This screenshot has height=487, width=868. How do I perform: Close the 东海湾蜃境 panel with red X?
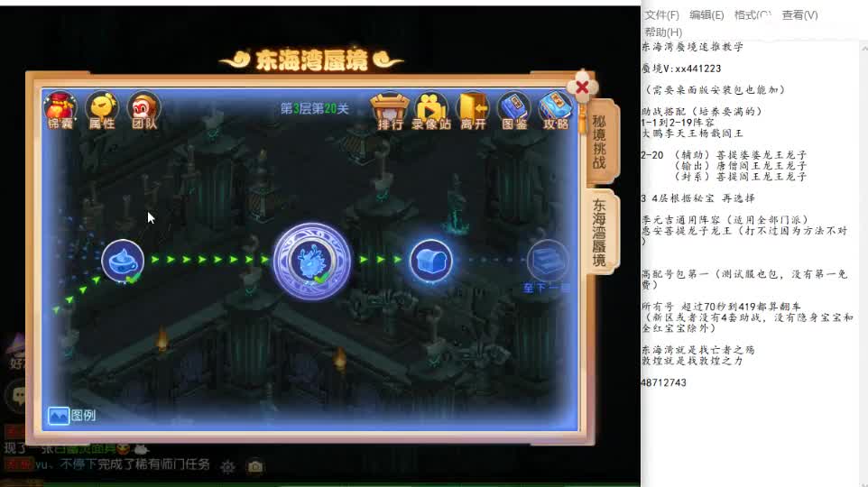pyautogui.click(x=582, y=87)
